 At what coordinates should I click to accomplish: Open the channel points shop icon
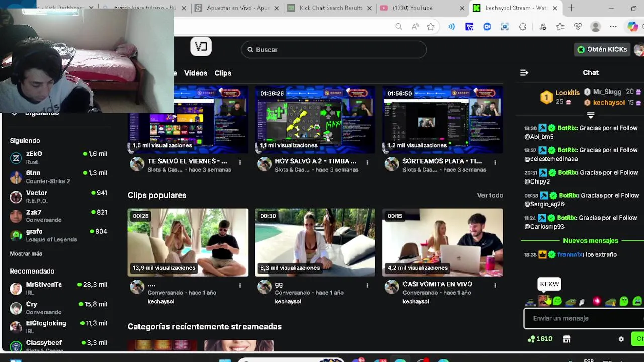tap(567, 339)
